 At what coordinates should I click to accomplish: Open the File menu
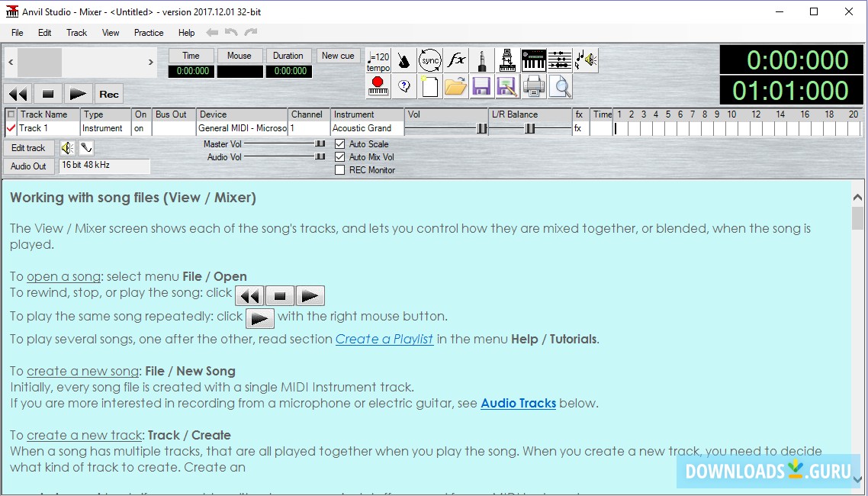[x=17, y=33]
